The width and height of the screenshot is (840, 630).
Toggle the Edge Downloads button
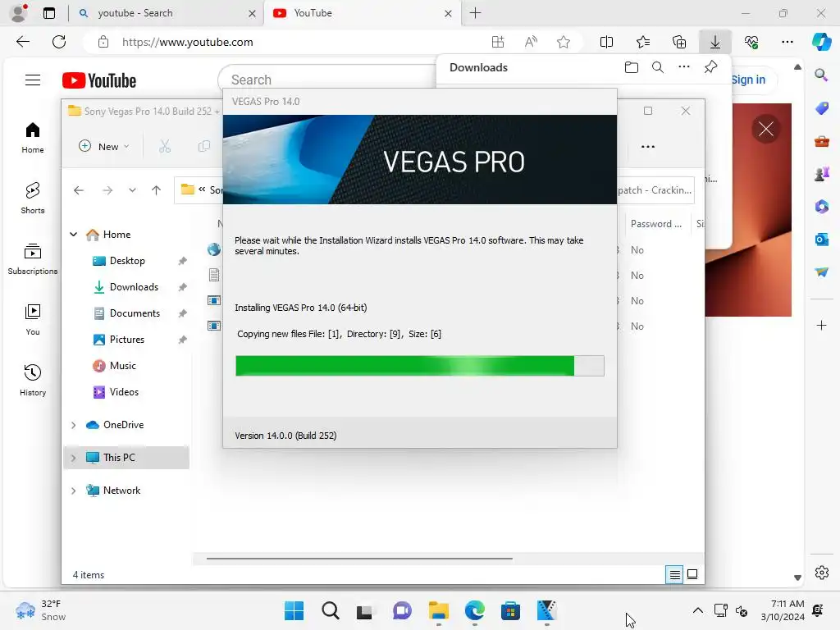coord(715,42)
